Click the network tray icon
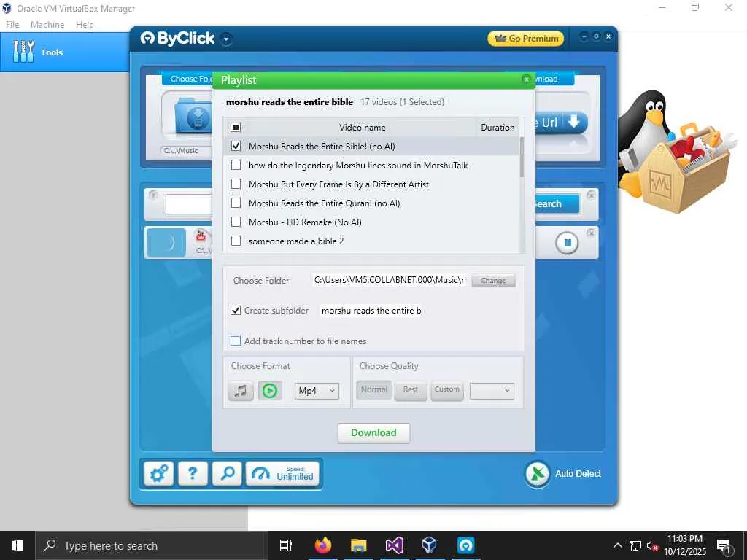Image resolution: width=747 pixels, height=560 pixels. [635, 545]
